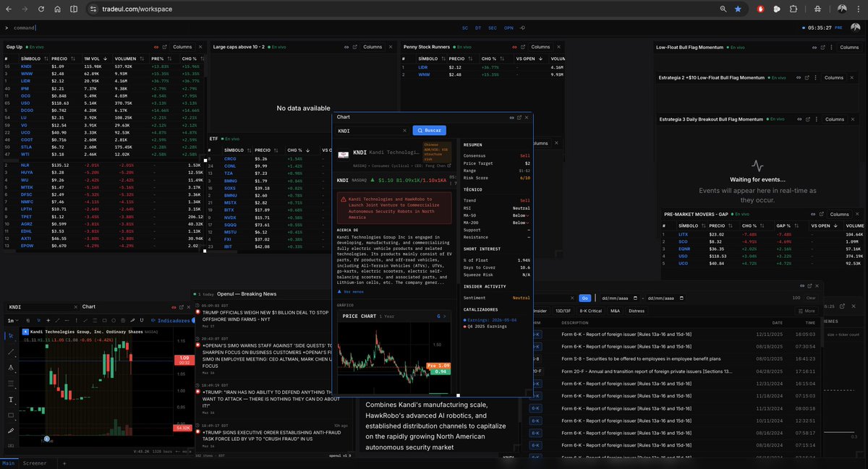Select LITX ticker in Pre-Market Movers
The height and width of the screenshot is (469, 868).
point(682,234)
